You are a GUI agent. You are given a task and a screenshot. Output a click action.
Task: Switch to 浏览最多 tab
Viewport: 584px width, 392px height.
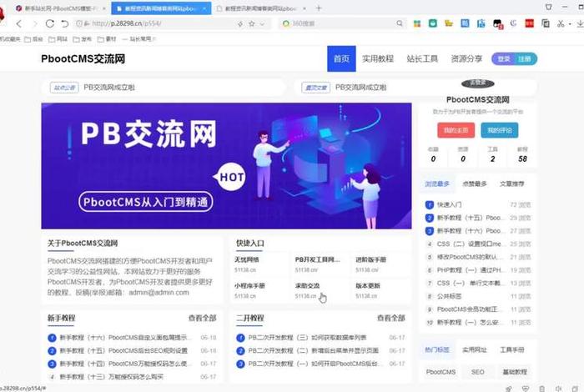coord(437,183)
